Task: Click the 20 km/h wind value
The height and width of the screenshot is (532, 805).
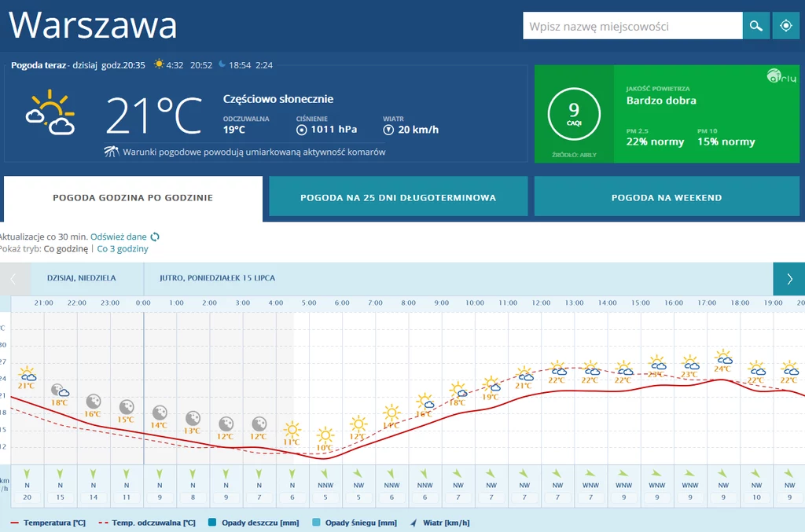Action: click(418, 130)
